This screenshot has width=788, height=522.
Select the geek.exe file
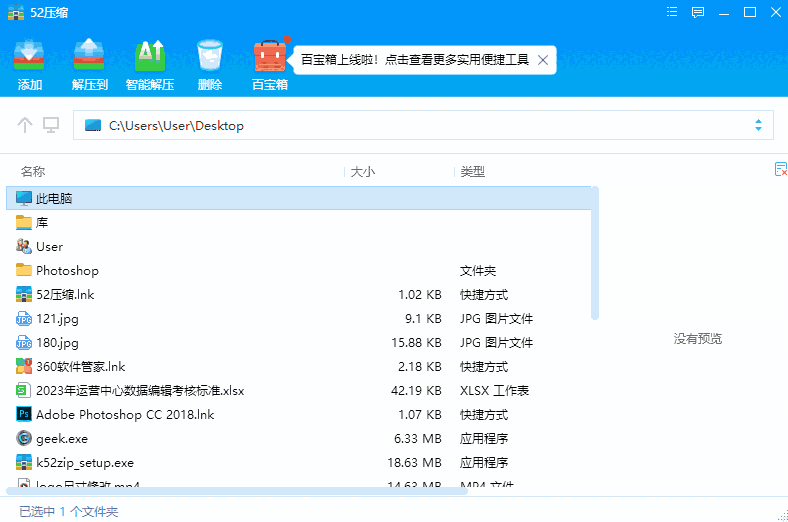click(299, 439)
